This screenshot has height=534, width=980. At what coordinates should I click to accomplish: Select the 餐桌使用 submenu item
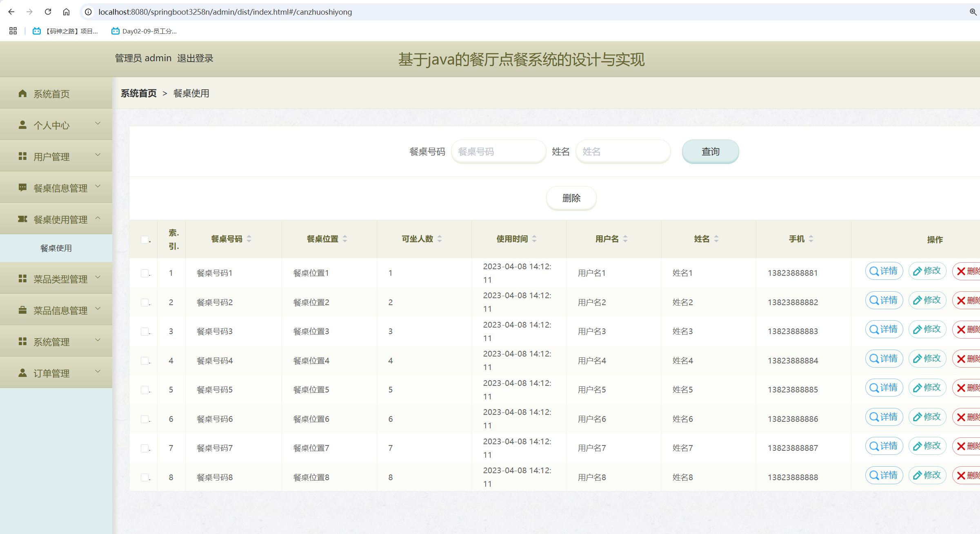click(56, 248)
